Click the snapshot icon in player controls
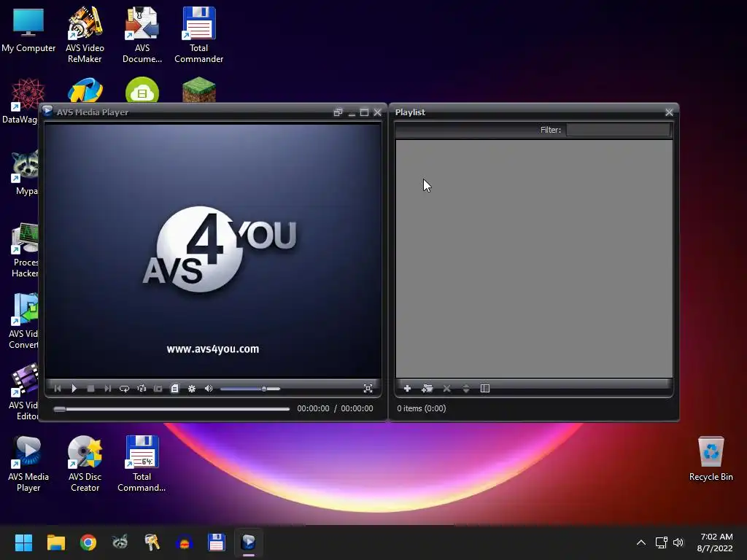 [158, 389]
